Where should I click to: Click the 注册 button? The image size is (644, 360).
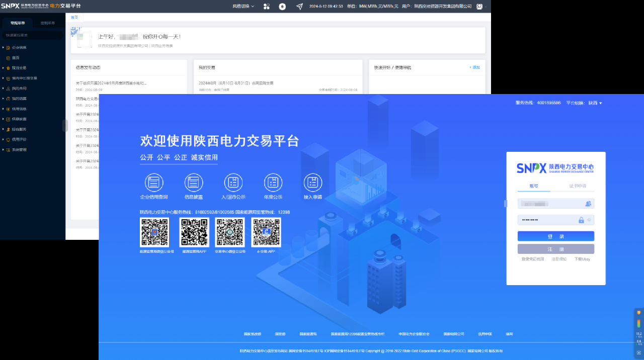pyautogui.click(x=555, y=249)
